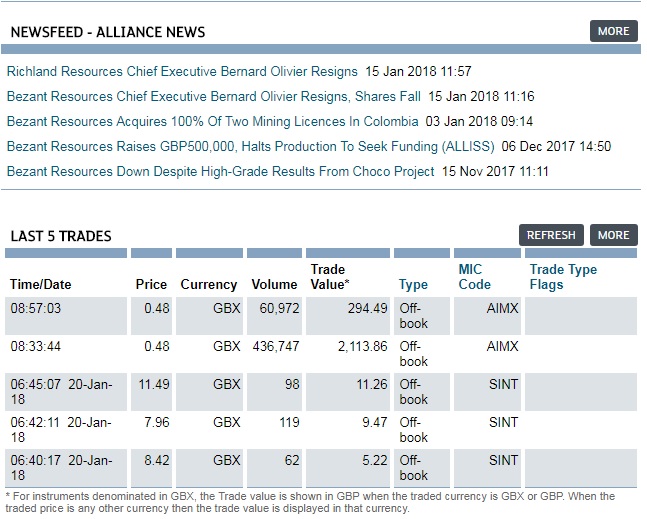Click the Trade Value* column header
647x519 pixels.
coord(330,277)
